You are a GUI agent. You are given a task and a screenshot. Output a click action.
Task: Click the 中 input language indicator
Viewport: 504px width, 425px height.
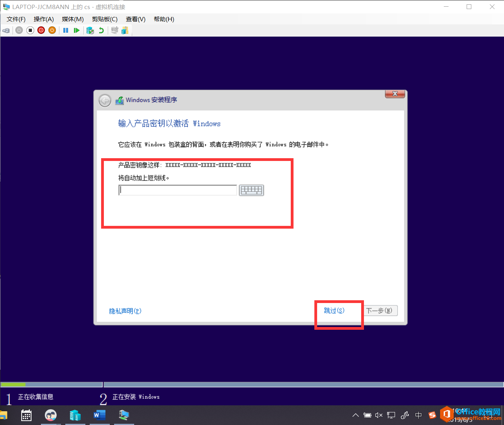419,415
